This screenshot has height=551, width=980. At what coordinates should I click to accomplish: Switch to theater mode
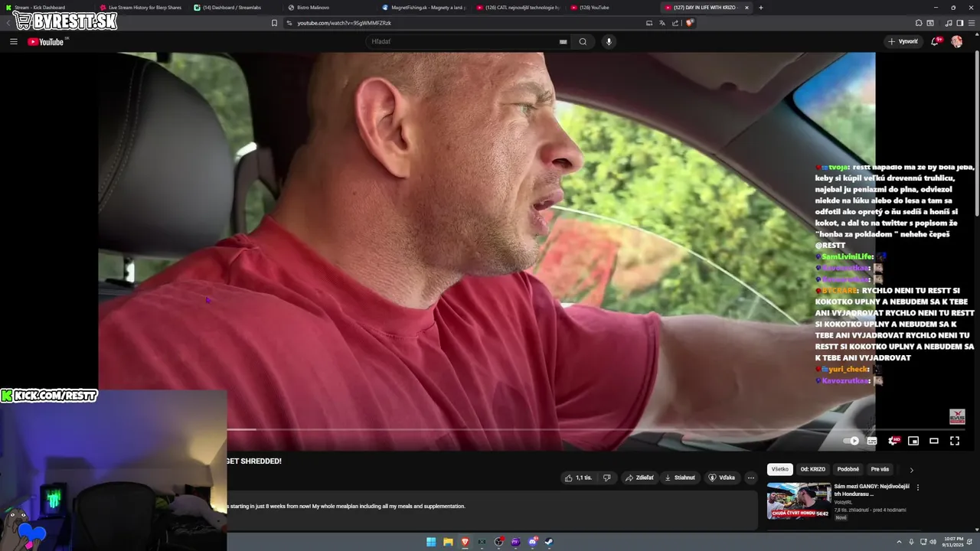pos(934,441)
